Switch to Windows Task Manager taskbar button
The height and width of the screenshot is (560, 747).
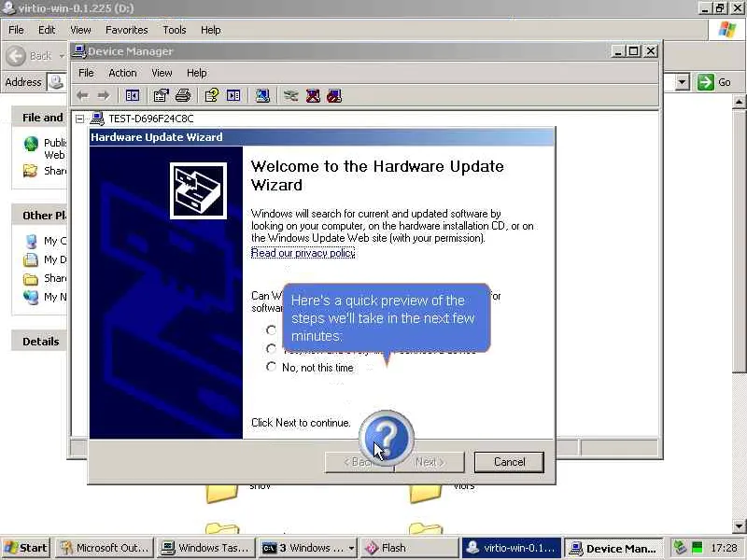point(206,548)
